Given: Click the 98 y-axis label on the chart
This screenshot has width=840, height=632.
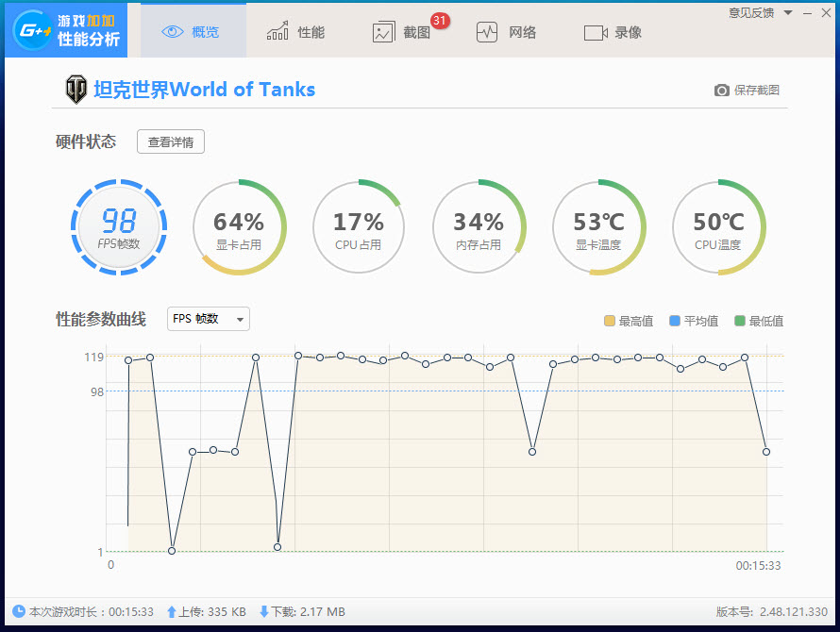Looking at the screenshot, I should pyautogui.click(x=97, y=392).
